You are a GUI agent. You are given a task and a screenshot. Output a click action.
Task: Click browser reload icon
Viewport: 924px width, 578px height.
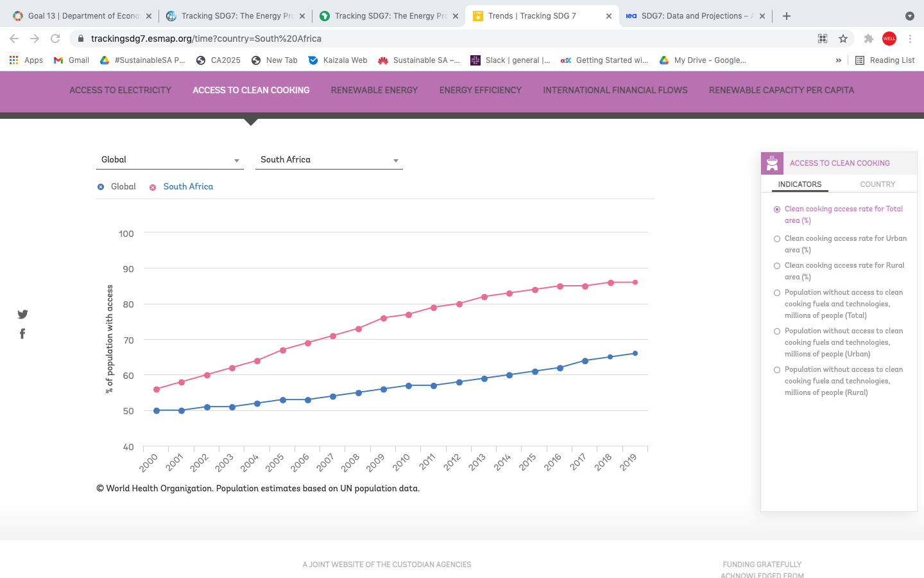(55, 39)
